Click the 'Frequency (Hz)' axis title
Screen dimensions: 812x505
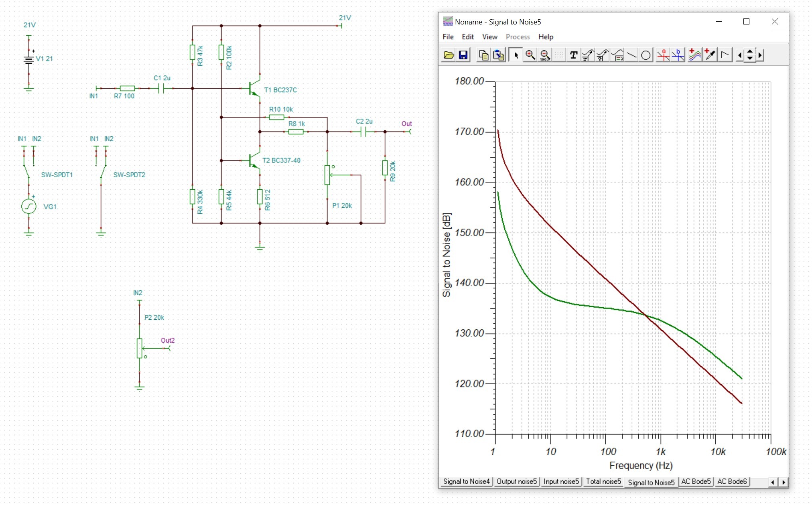641,465
